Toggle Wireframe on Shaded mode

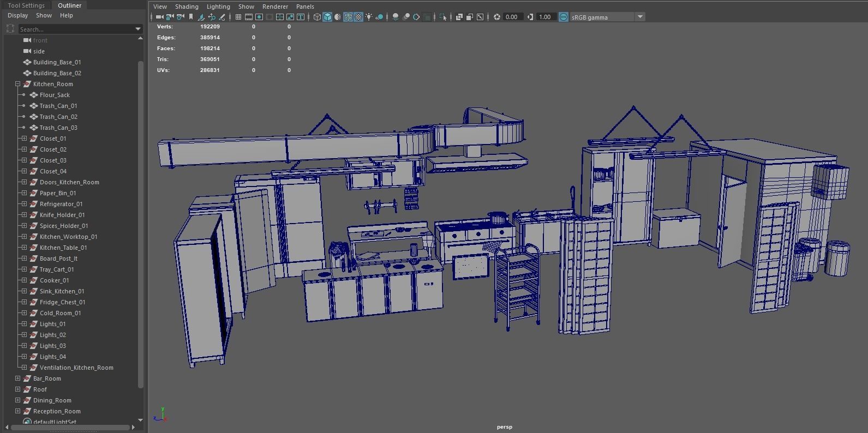pos(348,17)
